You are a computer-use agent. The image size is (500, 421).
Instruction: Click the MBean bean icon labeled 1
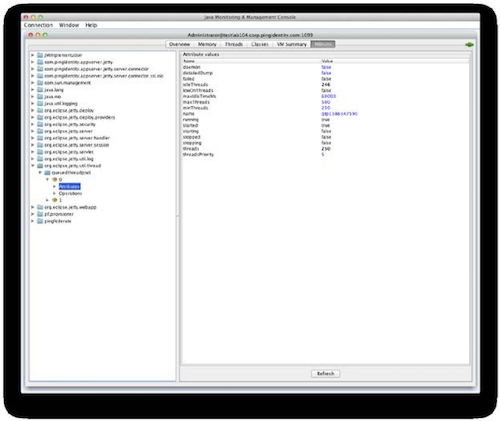55,200
